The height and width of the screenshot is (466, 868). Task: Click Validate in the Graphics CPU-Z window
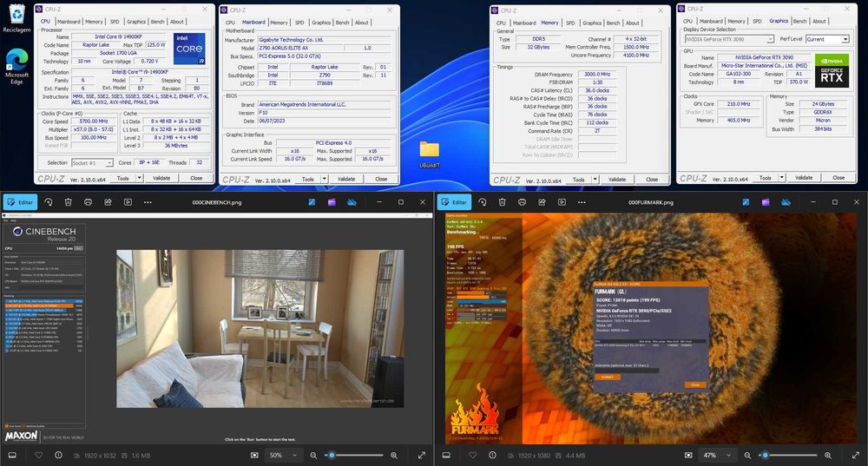click(x=804, y=178)
